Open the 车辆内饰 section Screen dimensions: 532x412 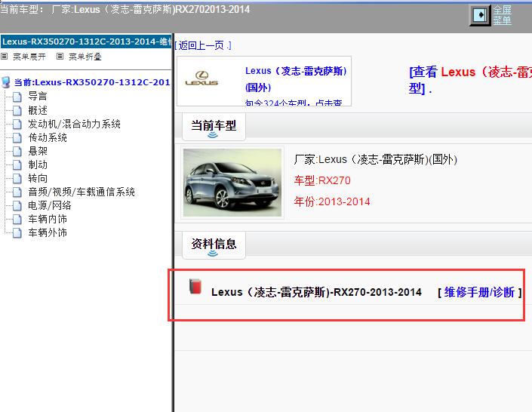point(48,219)
